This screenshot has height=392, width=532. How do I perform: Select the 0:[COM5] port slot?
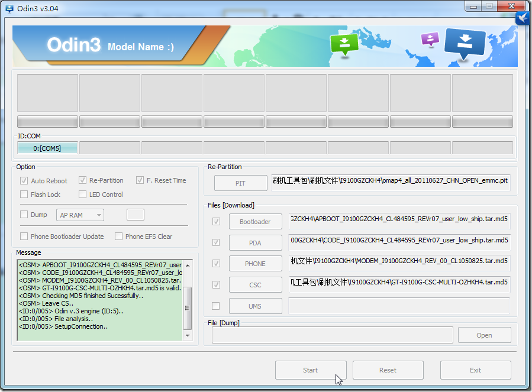(x=47, y=148)
